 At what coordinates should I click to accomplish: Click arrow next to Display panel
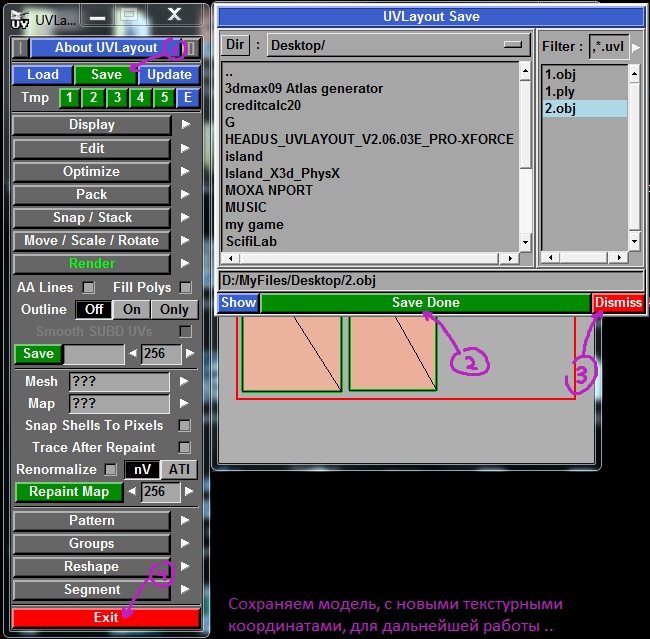(186, 125)
